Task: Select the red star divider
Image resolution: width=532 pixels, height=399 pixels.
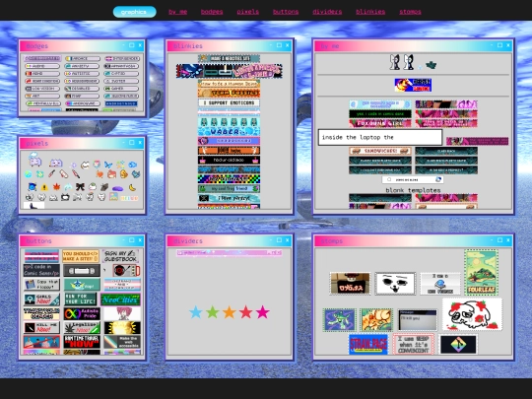Action: tap(246, 312)
